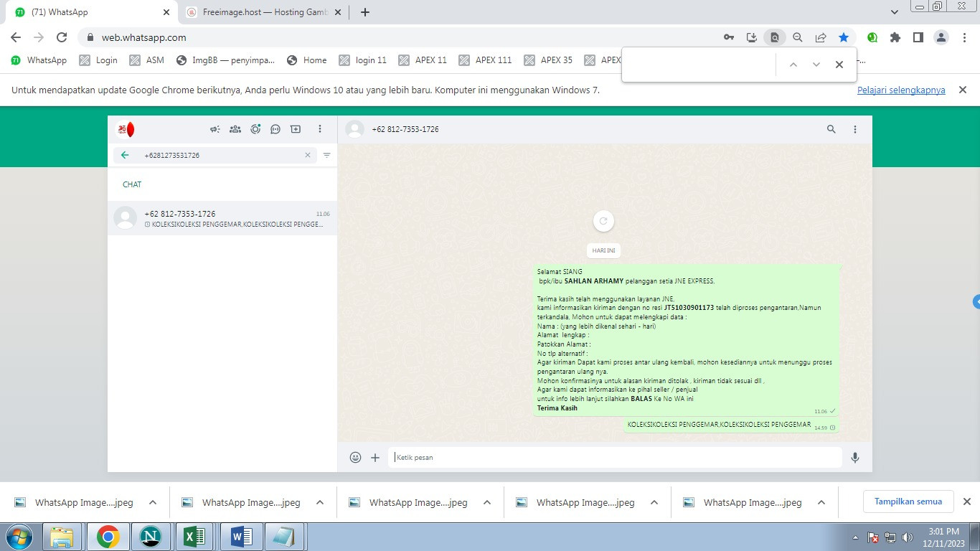The height and width of the screenshot is (551, 980).
Task: Open Chrome tab search dropdown
Action: [x=895, y=12]
